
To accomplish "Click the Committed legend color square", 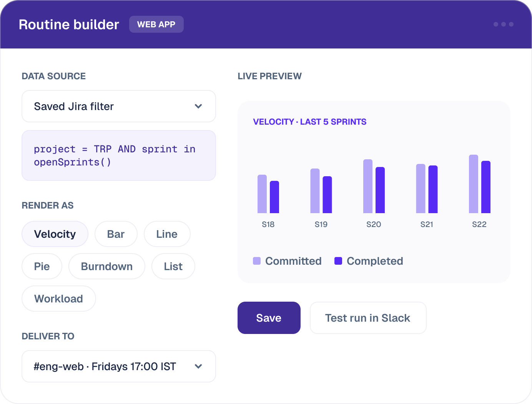I will 257,261.
